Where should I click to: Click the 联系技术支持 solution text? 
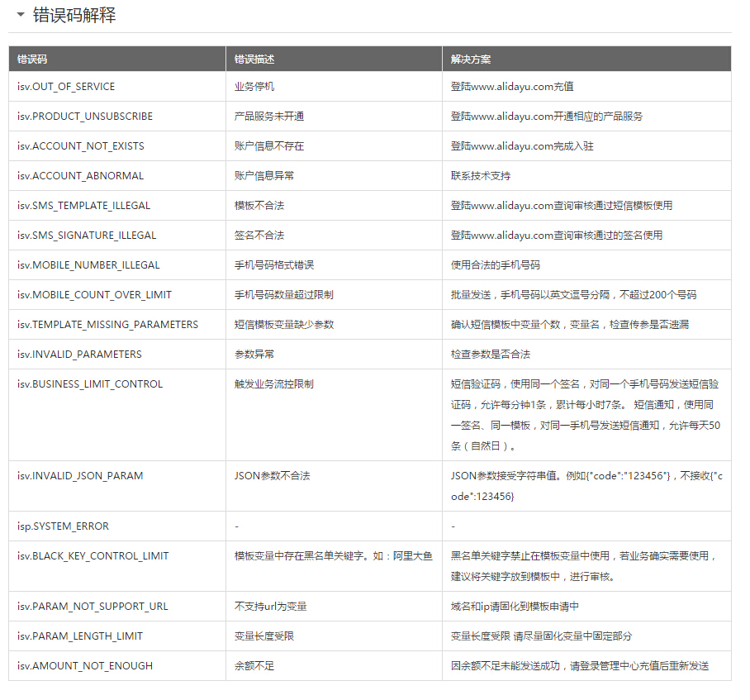click(x=481, y=176)
